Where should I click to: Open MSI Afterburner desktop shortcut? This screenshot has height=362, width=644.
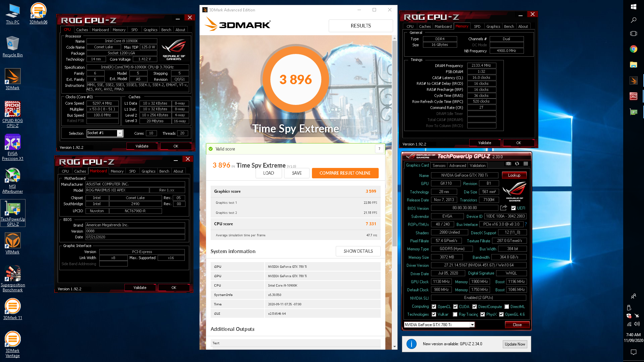[x=13, y=180]
